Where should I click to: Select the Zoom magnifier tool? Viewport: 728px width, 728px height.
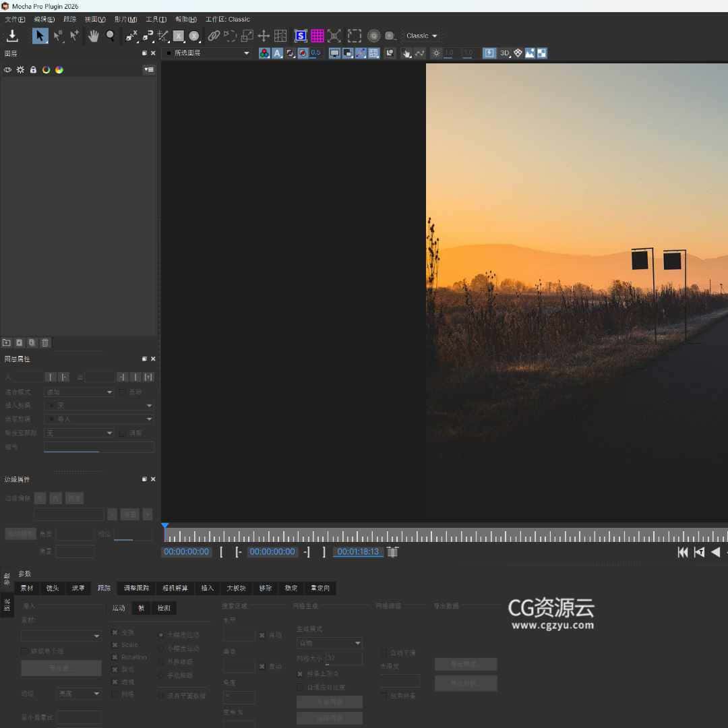point(110,36)
